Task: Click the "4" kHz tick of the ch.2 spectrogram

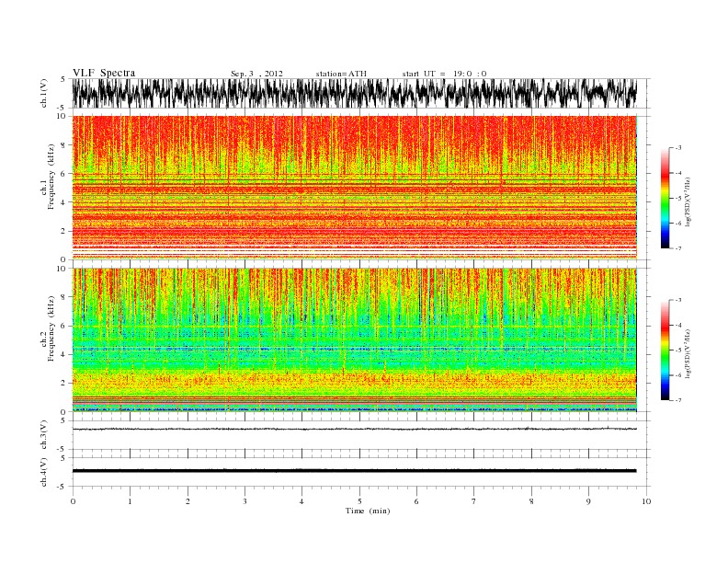Action: tap(63, 354)
